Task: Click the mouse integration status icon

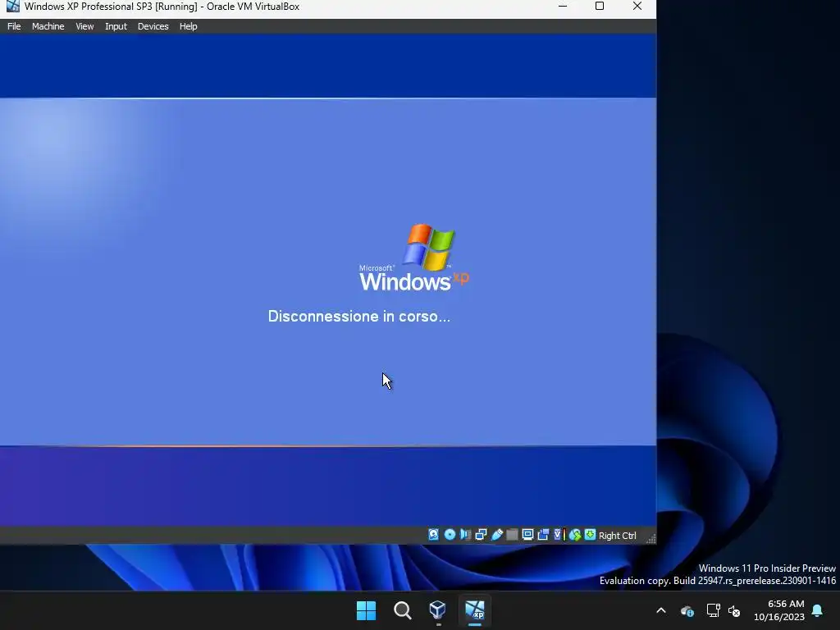Action: 575,535
